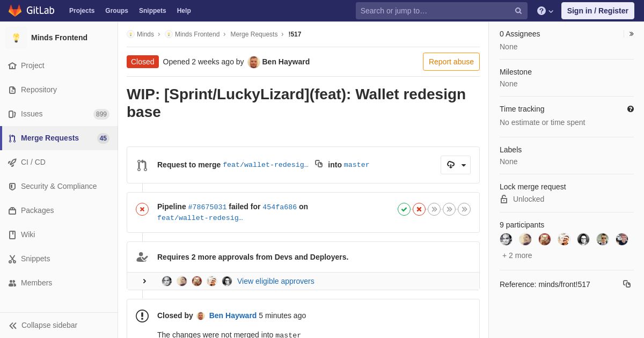The height and width of the screenshot is (338, 644).
Task: Click the passed pipeline stage icon
Action: point(404,209)
